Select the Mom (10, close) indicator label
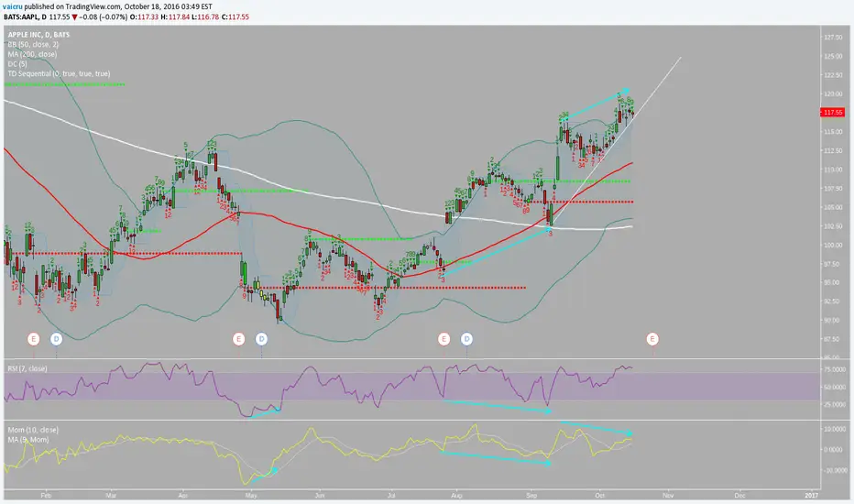The image size is (854, 504). point(33,430)
